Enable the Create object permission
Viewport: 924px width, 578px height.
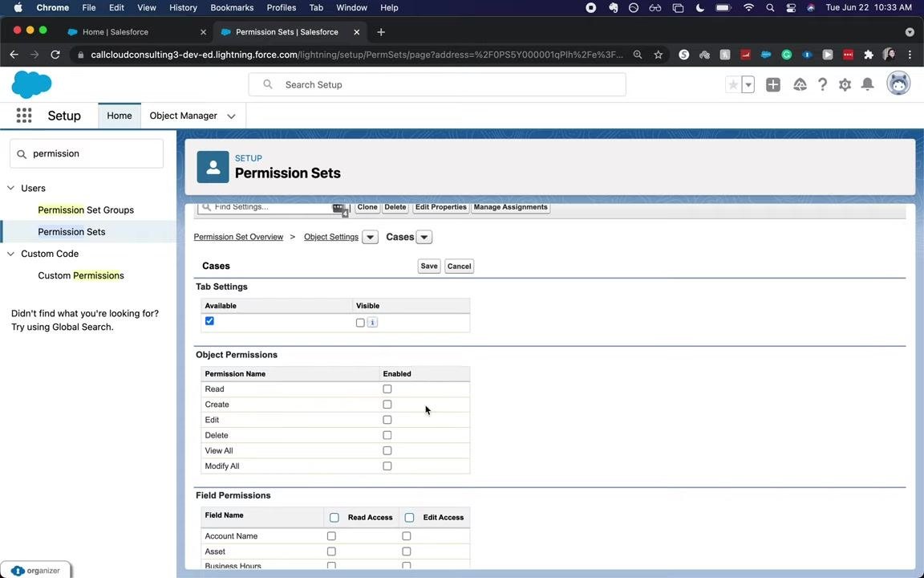[387, 405]
